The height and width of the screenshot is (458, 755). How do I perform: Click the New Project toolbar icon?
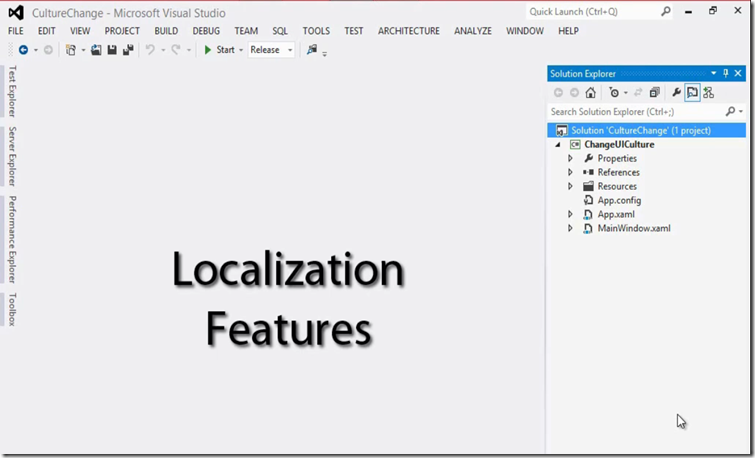71,50
